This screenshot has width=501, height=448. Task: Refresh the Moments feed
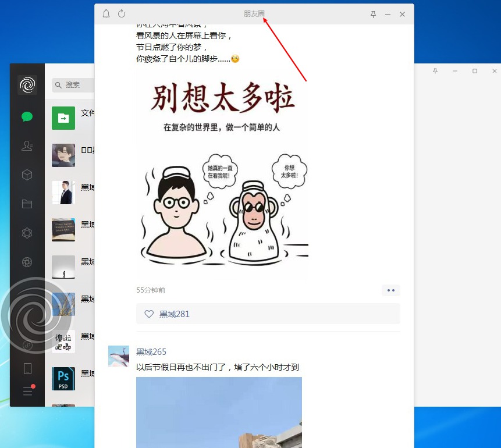coord(122,14)
